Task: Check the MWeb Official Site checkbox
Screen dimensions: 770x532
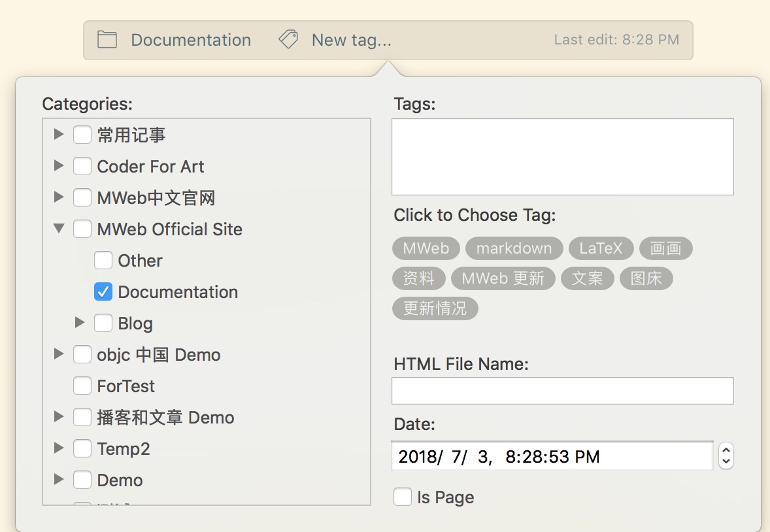Action: point(82,229)
